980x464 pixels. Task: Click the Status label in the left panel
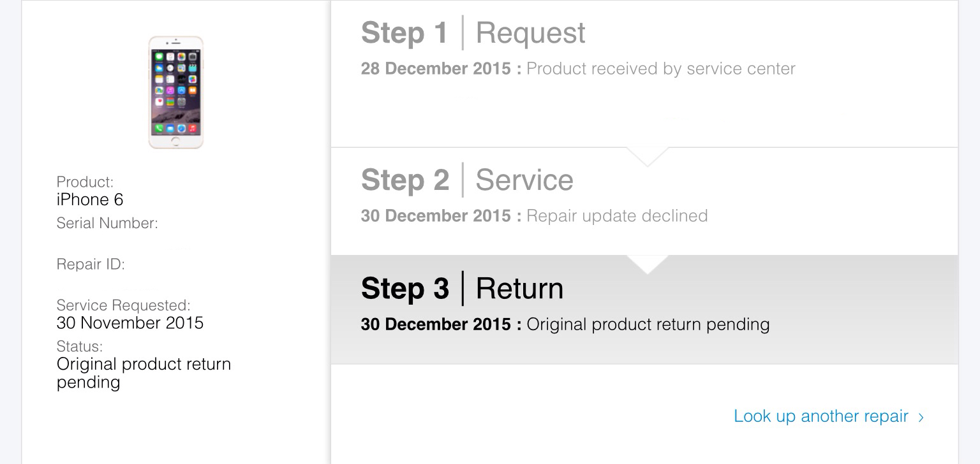coord(79,346)
